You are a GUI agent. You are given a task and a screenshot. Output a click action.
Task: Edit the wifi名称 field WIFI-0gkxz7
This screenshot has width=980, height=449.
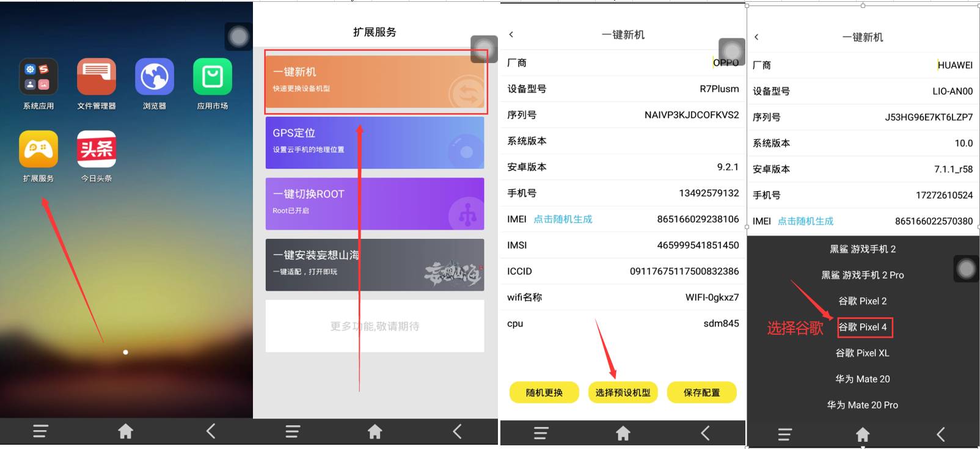pyautogui.click(x=711, y=298)
